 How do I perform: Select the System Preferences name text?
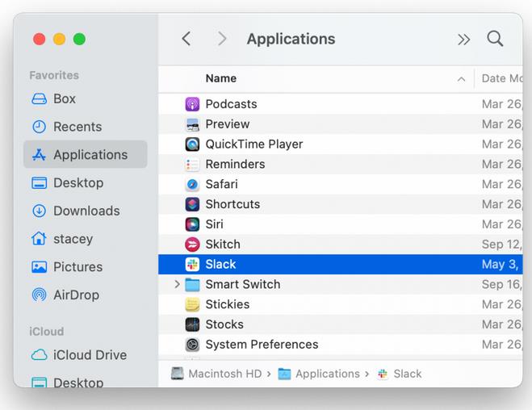pos(262,344)
